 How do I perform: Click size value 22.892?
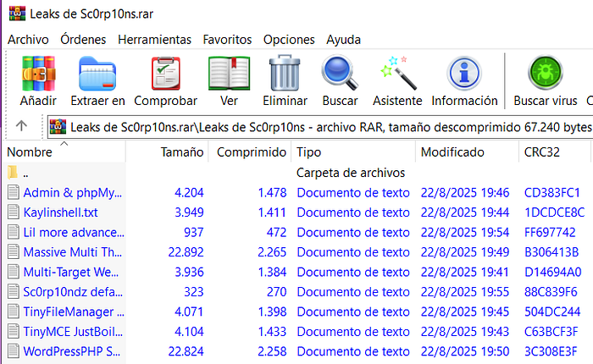pos(186,251)
